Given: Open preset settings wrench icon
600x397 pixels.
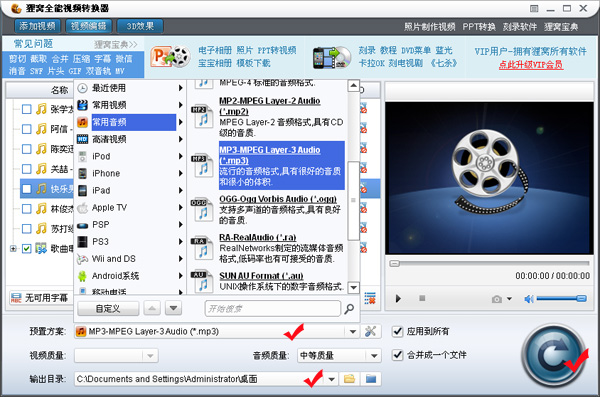Looking at the screenshot, I should pos(370,332).
